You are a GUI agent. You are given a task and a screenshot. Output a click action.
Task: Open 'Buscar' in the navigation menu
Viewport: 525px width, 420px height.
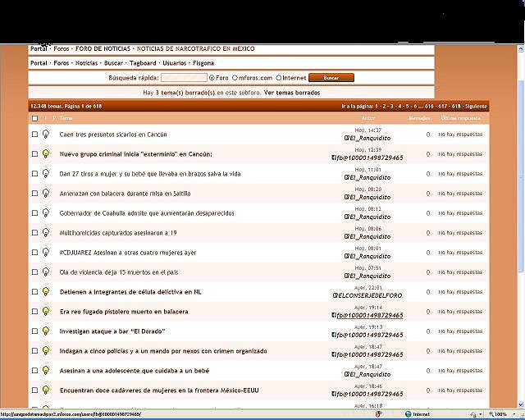tap(113, 63)
